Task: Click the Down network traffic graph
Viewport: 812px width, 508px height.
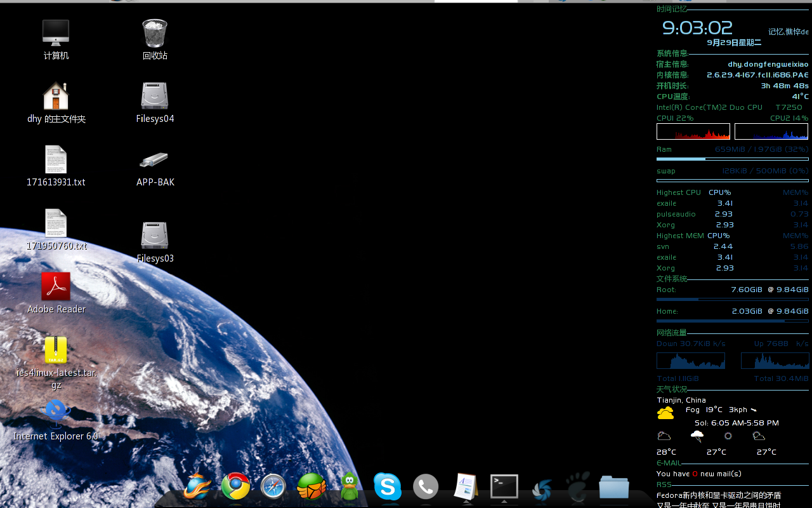Action: [x=691, y=361]
